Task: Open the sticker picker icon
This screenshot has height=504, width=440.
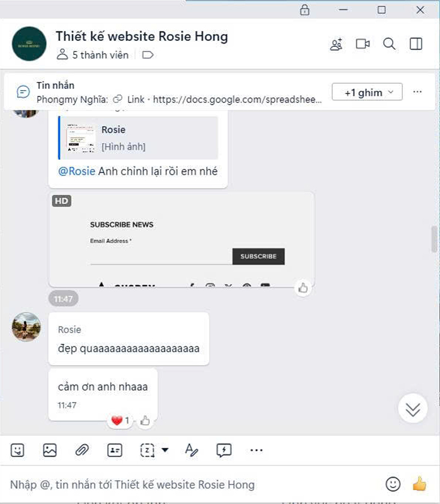Action: point(18,450)
